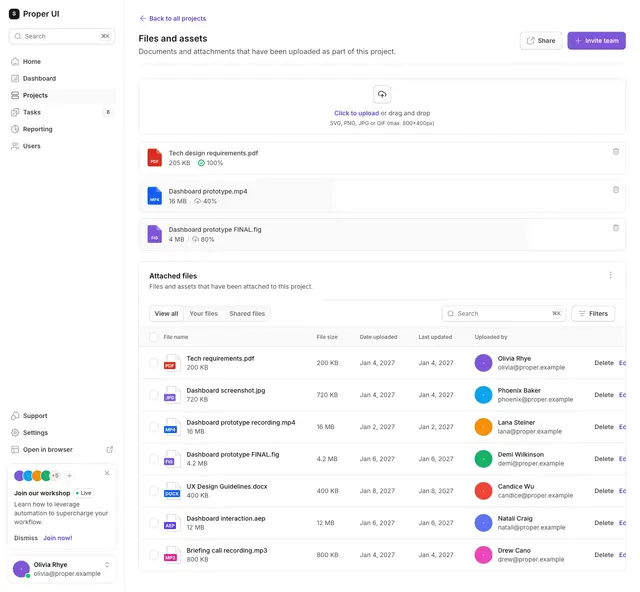640x592 pixels.
Task: Open Tasks in the sidebar menu
Action: pyautogui.click(x=62, y=112)
